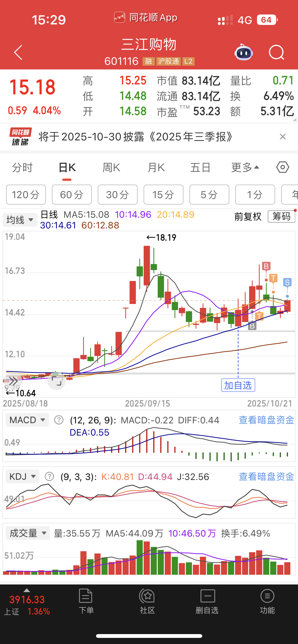Tap the ←18.19 high price label

click(161, 238)
